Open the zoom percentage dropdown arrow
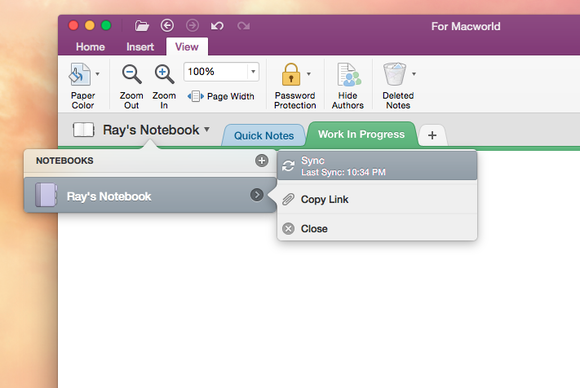This screenshot has height=388, width=580. [x=253, y=71]
